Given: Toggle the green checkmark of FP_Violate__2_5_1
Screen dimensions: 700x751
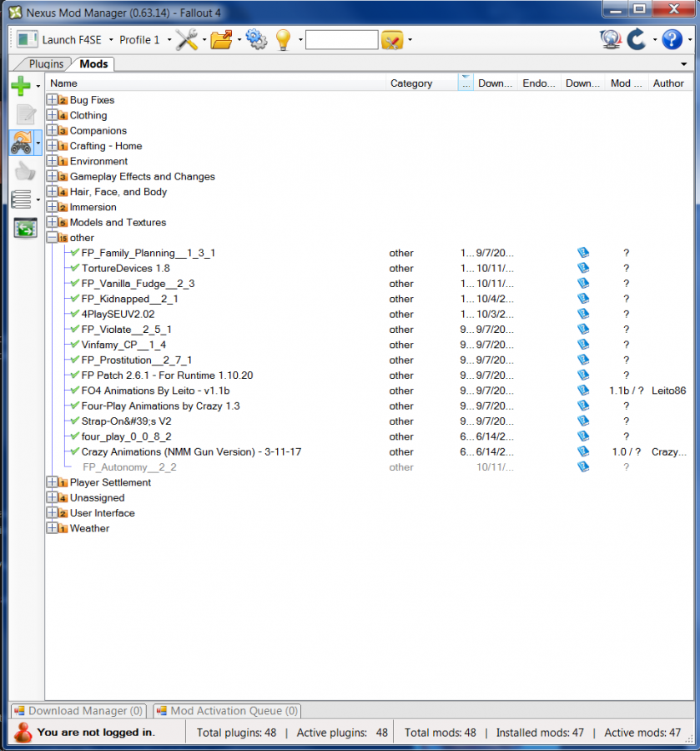Looking at the screenshot, I should point(75,329).
